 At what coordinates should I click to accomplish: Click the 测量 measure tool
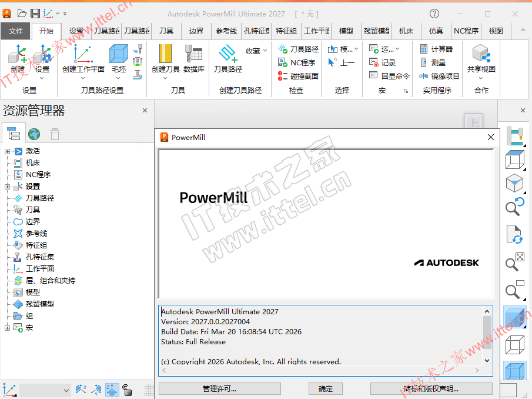tap(433, 63)
